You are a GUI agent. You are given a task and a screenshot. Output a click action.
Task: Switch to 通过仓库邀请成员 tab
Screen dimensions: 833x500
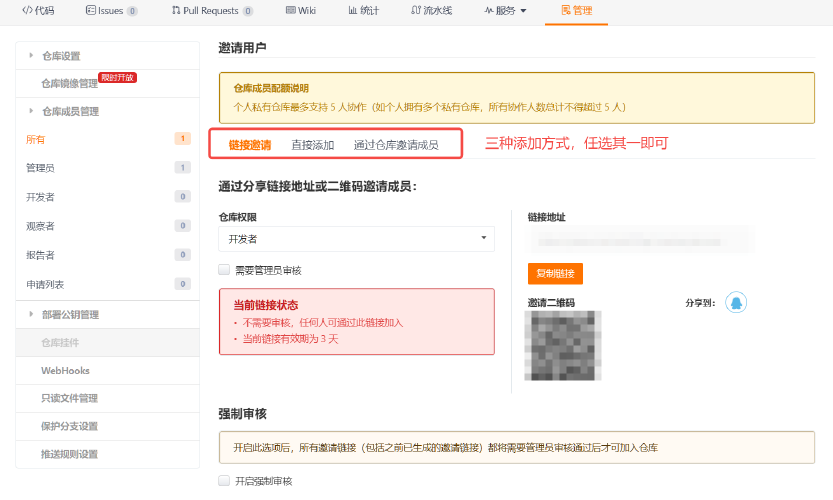click(x=396, y=145)
